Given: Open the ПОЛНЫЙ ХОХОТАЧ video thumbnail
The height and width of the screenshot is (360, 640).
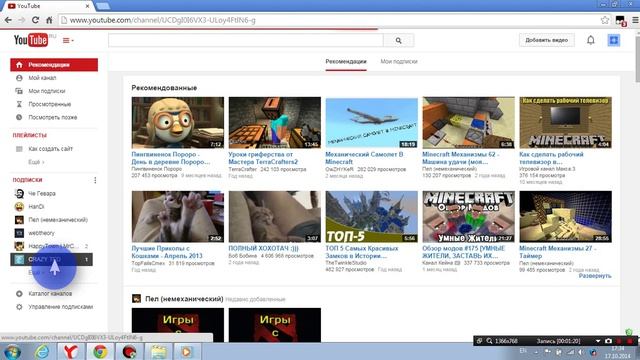Looking at the screenshot, I should [x=275, y=216].
